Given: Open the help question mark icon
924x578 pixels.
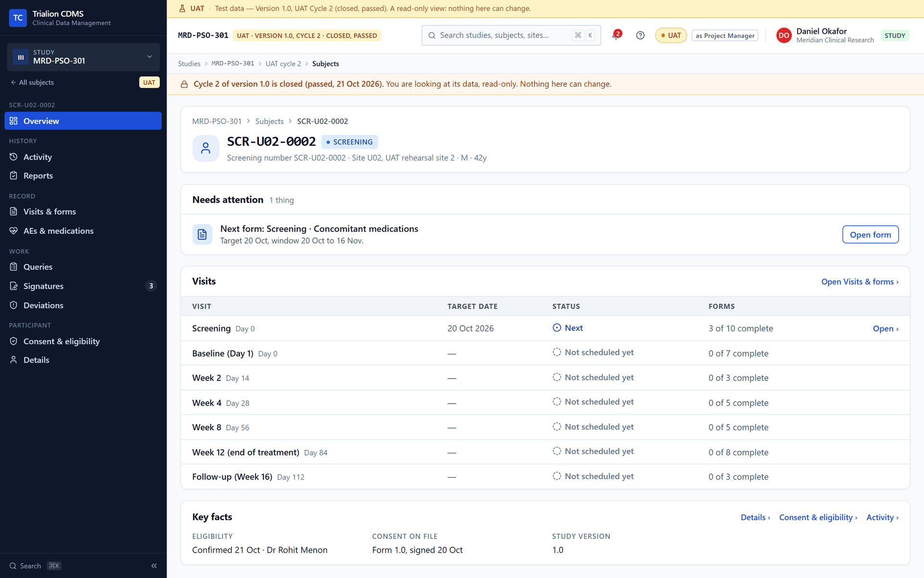Looking at the screenshot, I should pyautogui.click(x=640, y=35).
